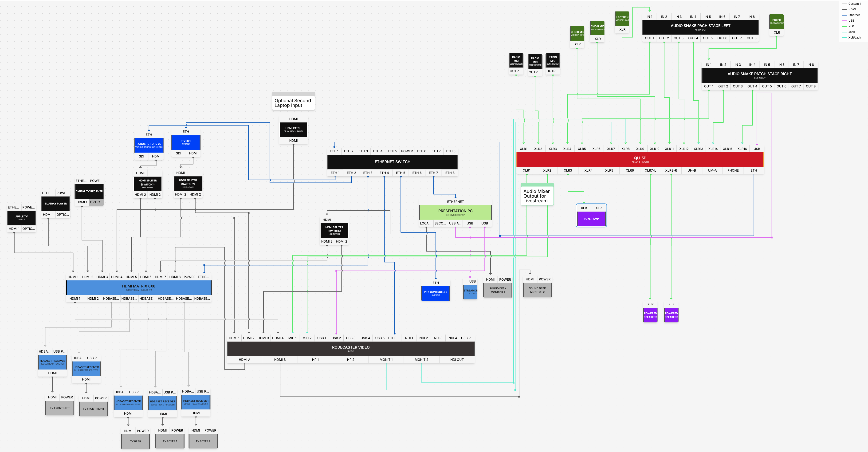Click the MIC 2 port on Rodecaster Video
This screenshot has width=868, height=452.
[307, 338]
